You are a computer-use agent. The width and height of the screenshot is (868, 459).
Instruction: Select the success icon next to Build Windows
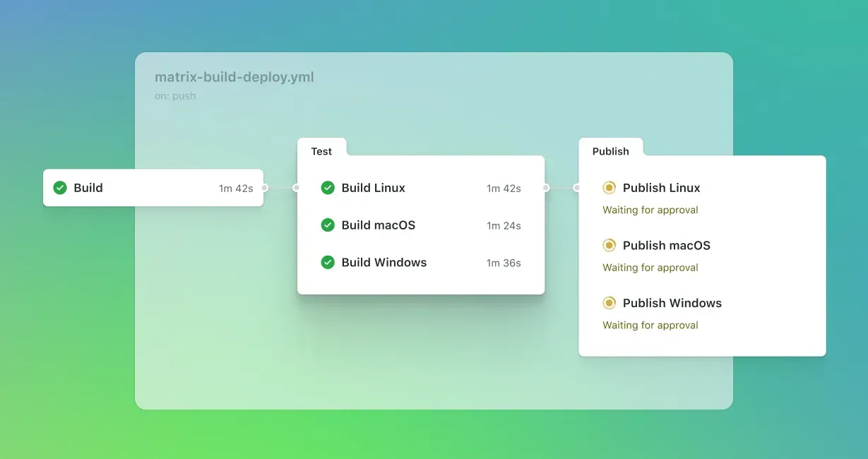click(328, 262)
